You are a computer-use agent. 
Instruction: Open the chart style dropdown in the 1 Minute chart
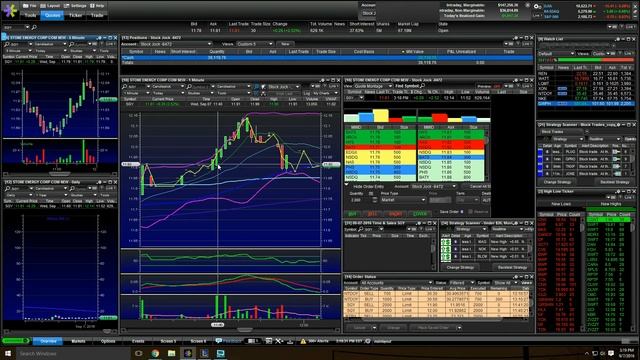click(x=167, y=87)
